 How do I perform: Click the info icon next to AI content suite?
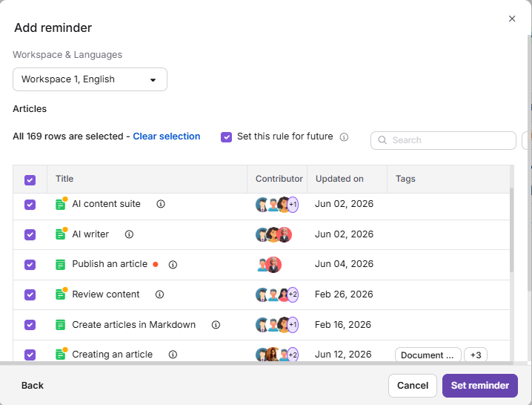point(161,204)
